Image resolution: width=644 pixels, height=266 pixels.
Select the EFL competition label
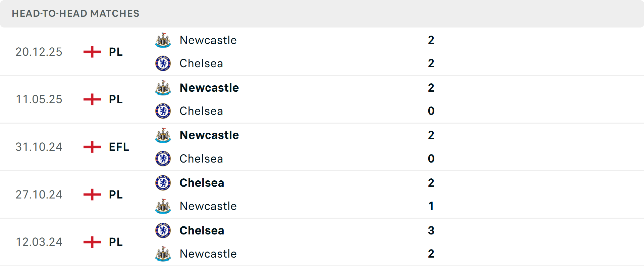tap(119, 147)
